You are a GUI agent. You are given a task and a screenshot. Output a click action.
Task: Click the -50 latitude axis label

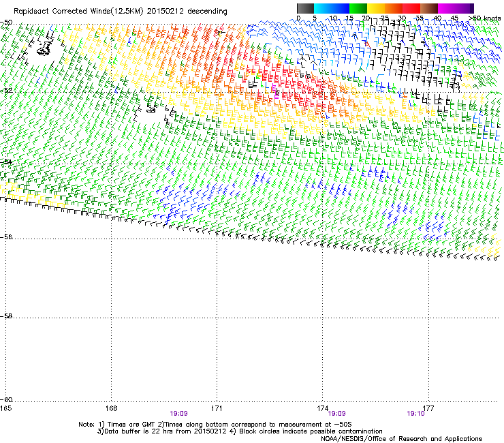[6, 22]
